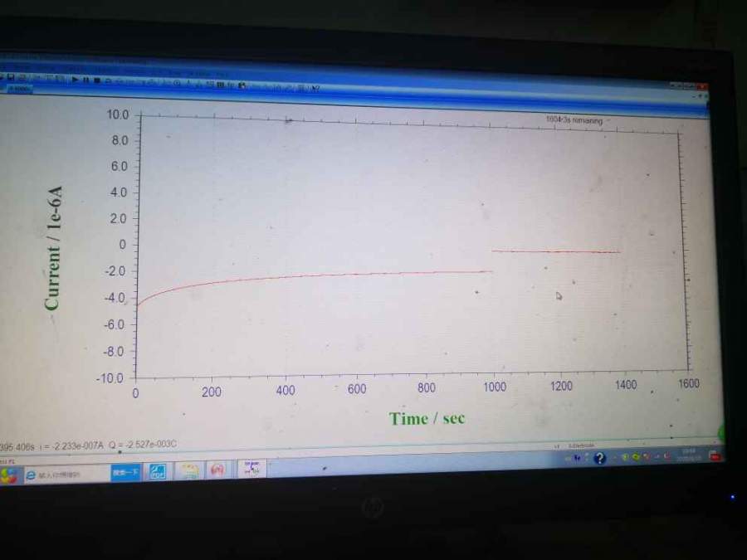Image resolution: width=747 pixels, height=560 pixels.
Task: Click the 'Current / 1e-6A' axis label
Action: (53, 249)
